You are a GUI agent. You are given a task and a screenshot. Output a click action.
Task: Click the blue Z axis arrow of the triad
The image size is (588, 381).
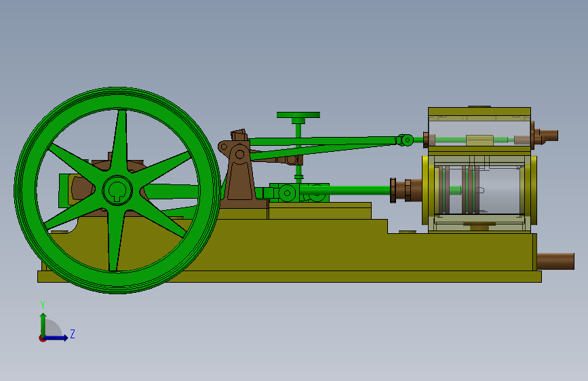pyautogui.click(x=56, y=338)
